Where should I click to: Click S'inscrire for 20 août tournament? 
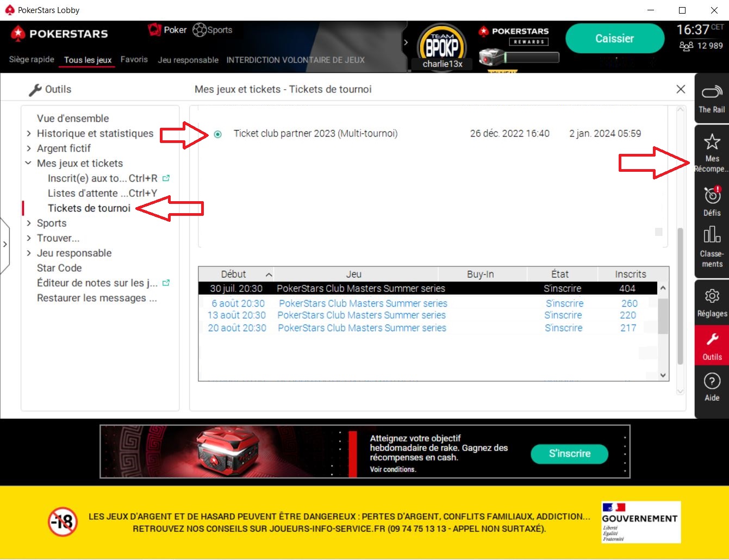tap(564, 328)
